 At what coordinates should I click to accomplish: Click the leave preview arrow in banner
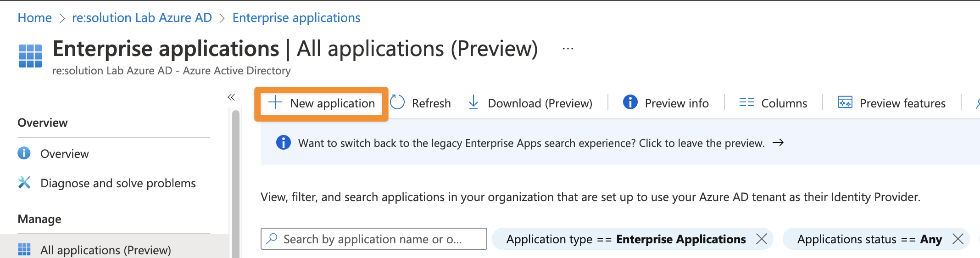click(778, 143)
